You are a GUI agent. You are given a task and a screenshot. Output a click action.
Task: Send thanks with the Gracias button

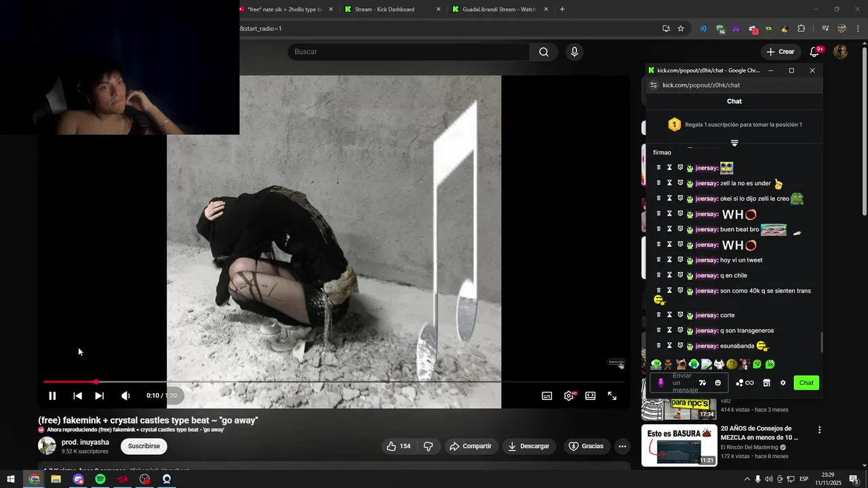tap(586, 446)
